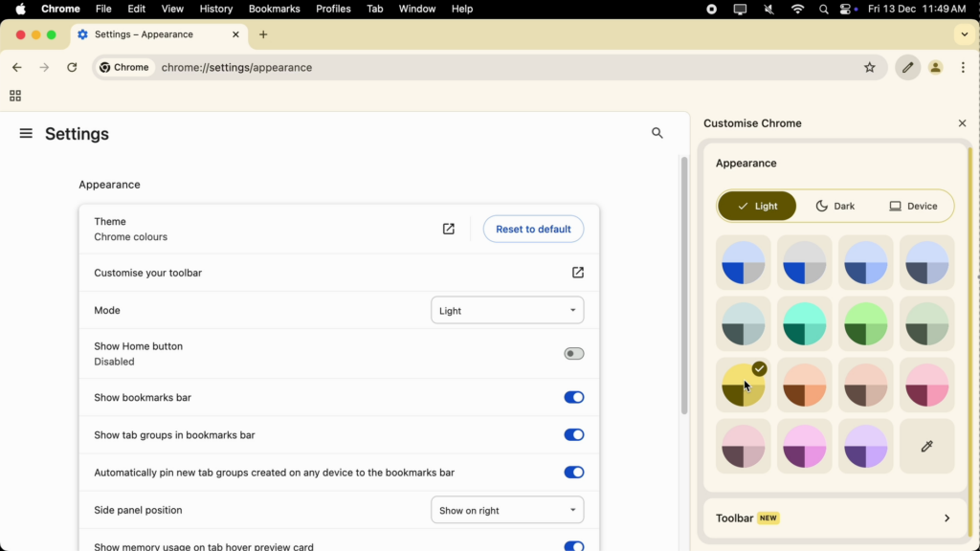Toggle Show tab groups in bookmarks bar
This screenshot has width=980, height=551.
point(574,435)
